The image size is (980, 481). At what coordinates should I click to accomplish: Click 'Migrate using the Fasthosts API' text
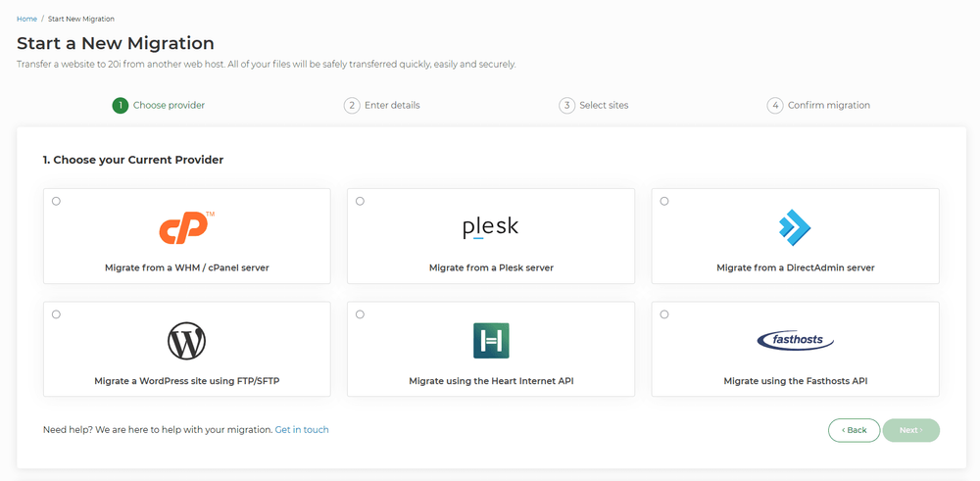(795, 380)
